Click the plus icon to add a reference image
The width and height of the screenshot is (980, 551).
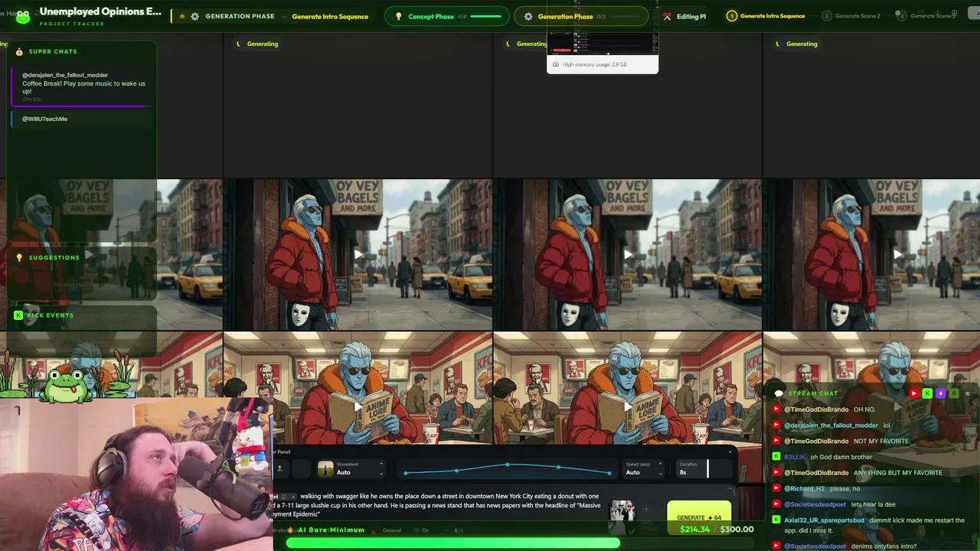click(x=646, y=510)
